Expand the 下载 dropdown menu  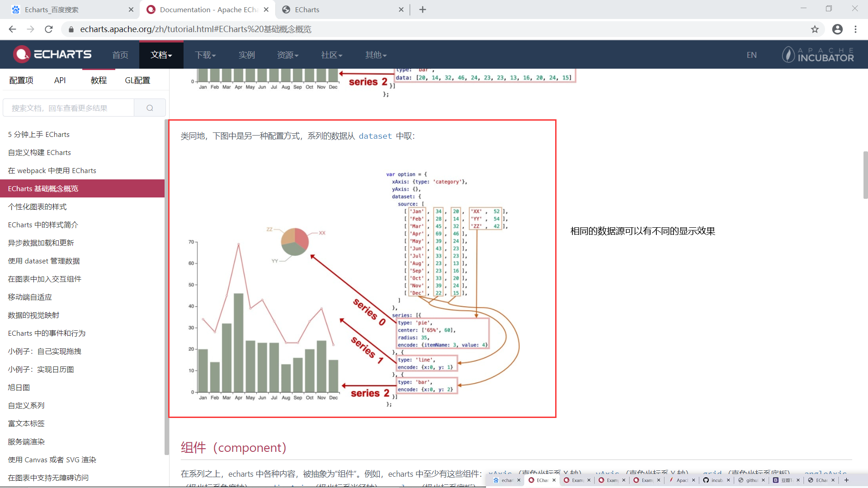(x=205, y=55)
